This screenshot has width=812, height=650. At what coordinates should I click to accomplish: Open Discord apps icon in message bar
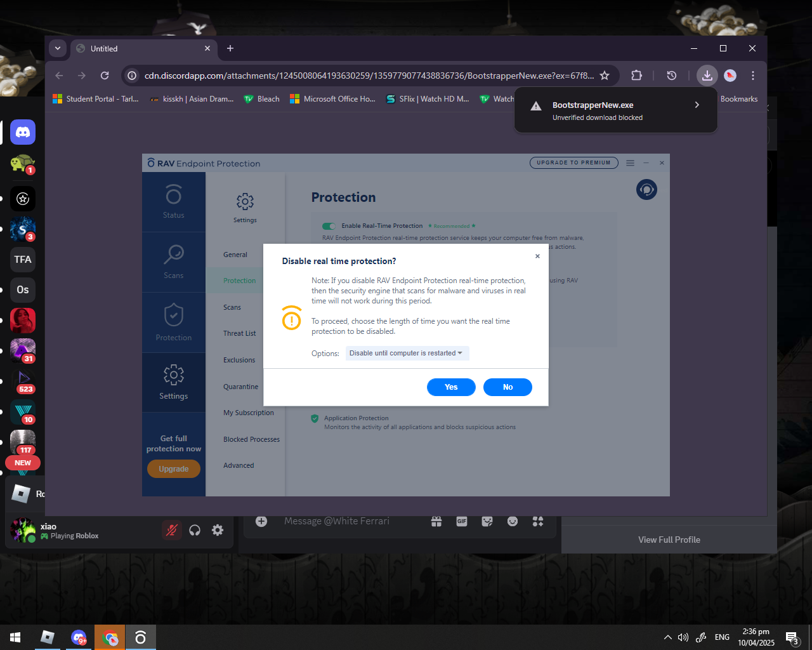pyautogui.click(x=538, y=521)
